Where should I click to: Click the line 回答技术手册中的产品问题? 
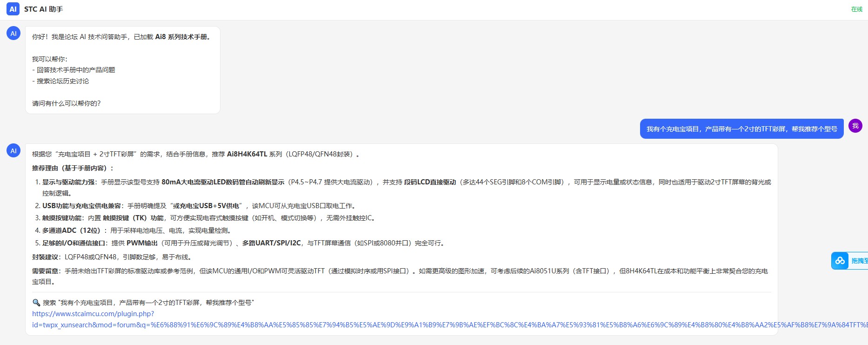(x=73, y=70)
